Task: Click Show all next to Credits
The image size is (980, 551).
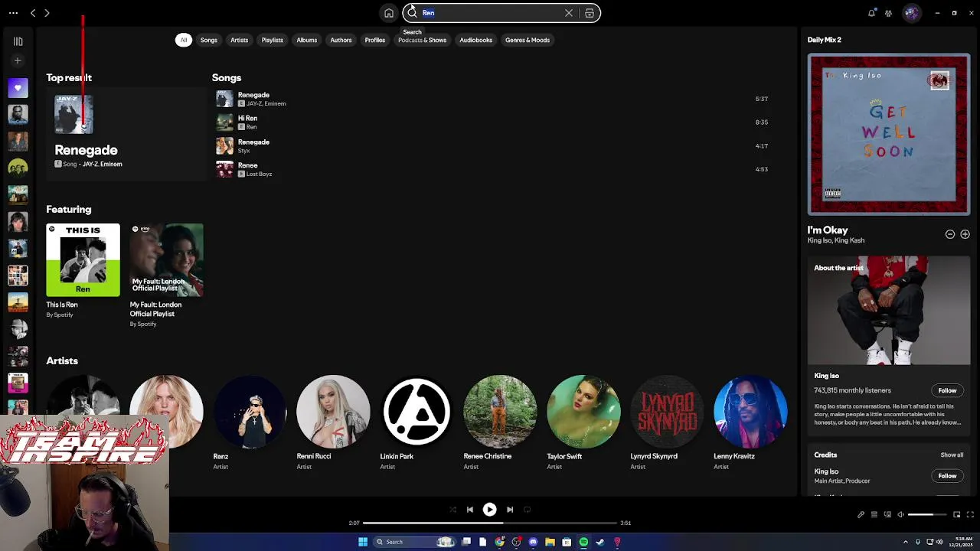Action: pyautogui.click(x=952, y=455)
